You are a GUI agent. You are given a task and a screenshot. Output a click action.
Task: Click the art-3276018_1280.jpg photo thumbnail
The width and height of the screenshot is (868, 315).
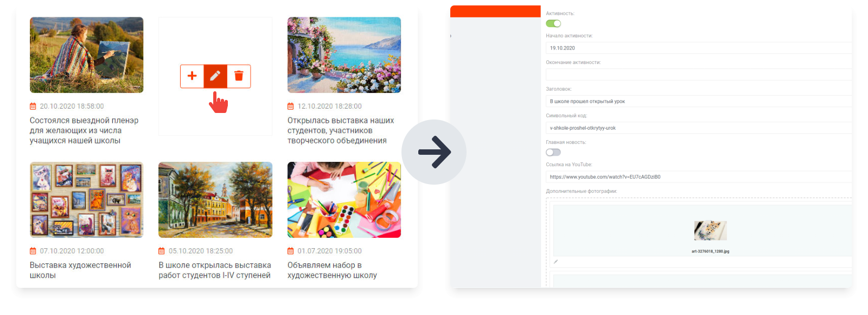click(x=710, y=231)
